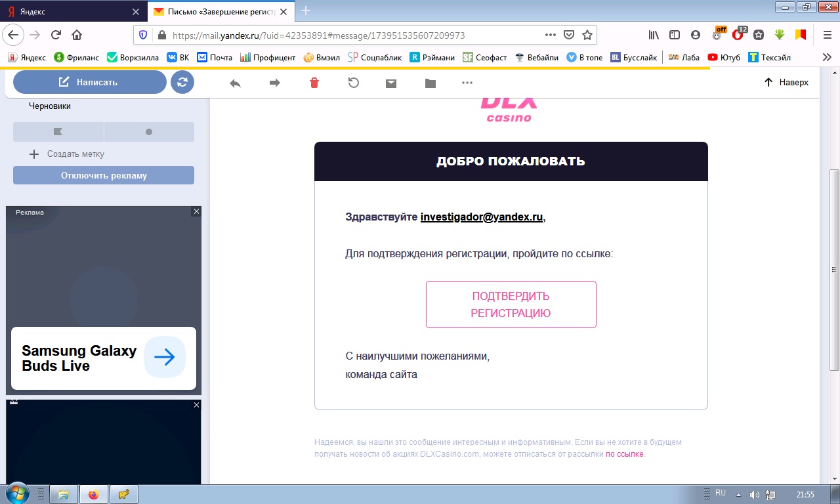Mark email as unread envelope icon
Screen dimensions: 840x504
tap(391, 83)
